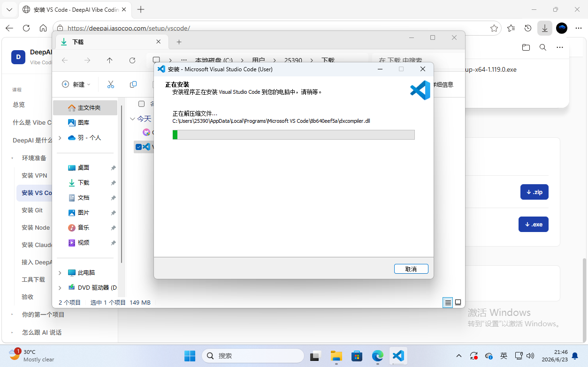Viewport: 588px width, 367px height.
Task: Close the 下载 Explorer tab
Action: 159,42
